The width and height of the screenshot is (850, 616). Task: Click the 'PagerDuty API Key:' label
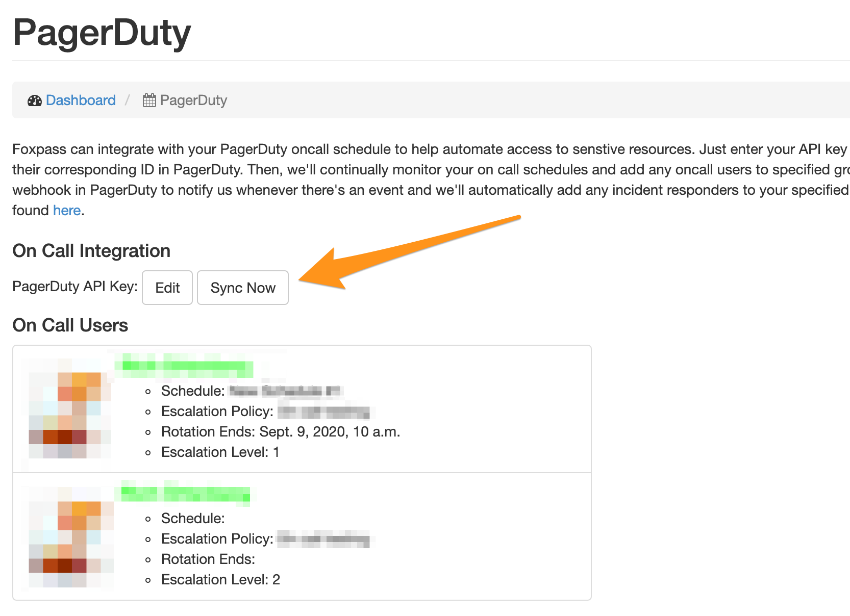75,287
